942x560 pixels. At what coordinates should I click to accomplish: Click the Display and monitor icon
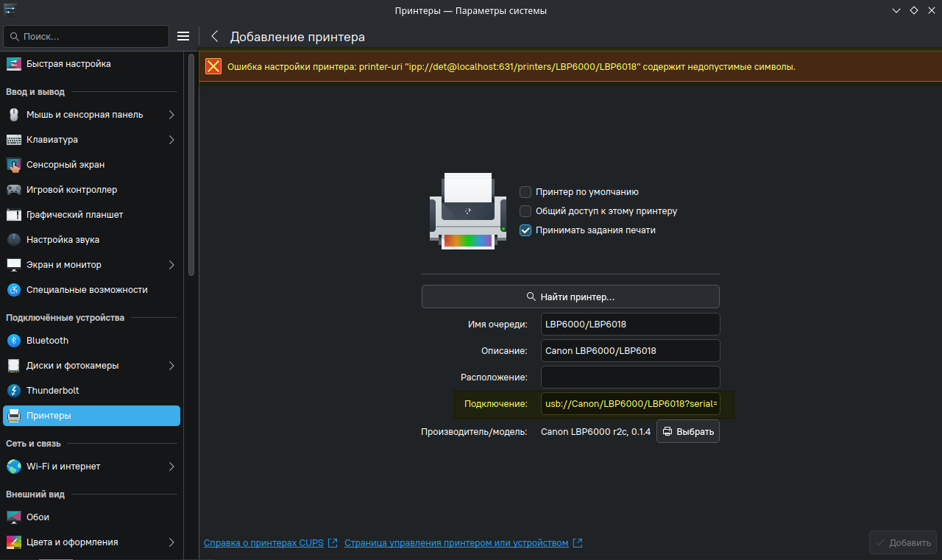14,265
